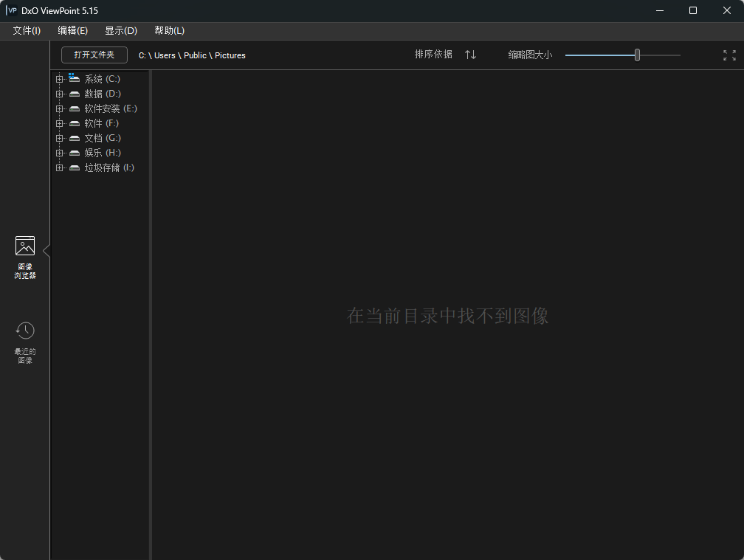Open the 最近的图像 recent images panel
Viewport: 744px width, 560px height.
coord(24,343)
